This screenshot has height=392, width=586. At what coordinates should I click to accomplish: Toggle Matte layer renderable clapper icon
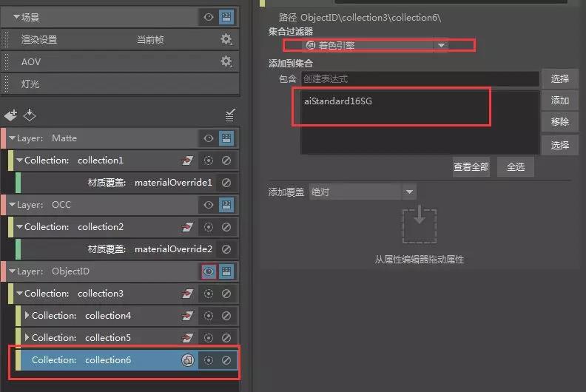226,138
